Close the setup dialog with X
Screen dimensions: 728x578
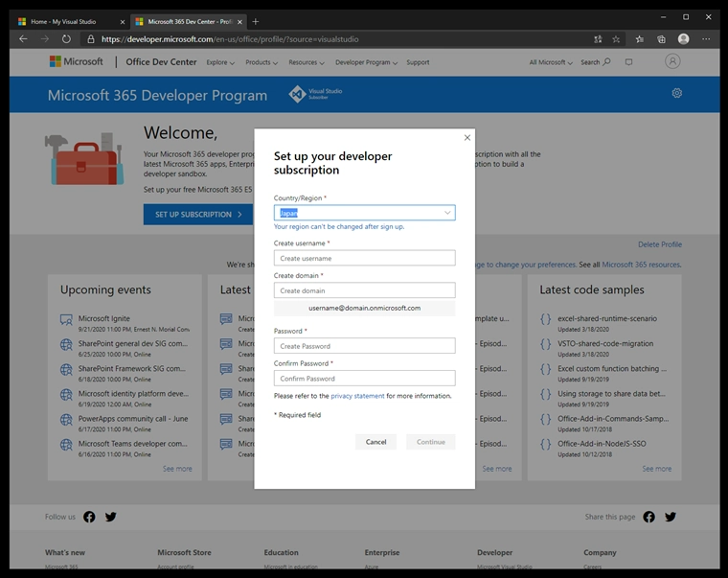click(467, 137)
